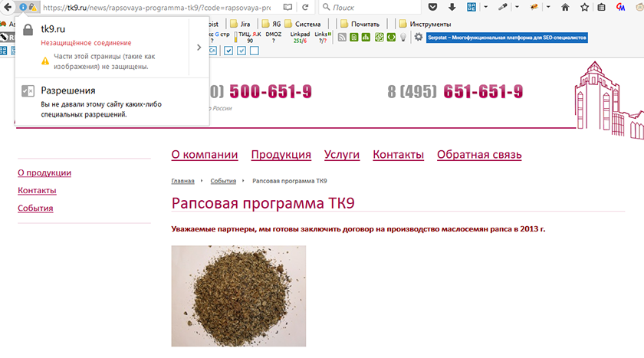The width and height of the screenshot is (644, 358).
Task: Click the building logo graphic
Action: (x=609, y=100)
